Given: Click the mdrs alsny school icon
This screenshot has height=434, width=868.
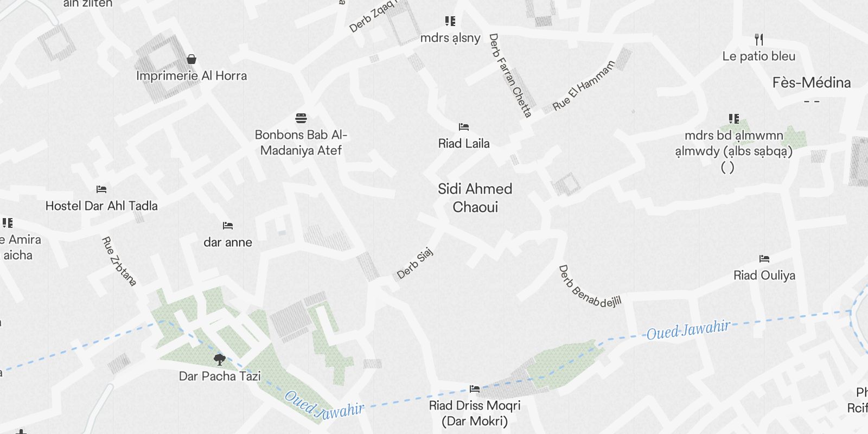Looking at the screenshot, I should (x=450, y=21).
